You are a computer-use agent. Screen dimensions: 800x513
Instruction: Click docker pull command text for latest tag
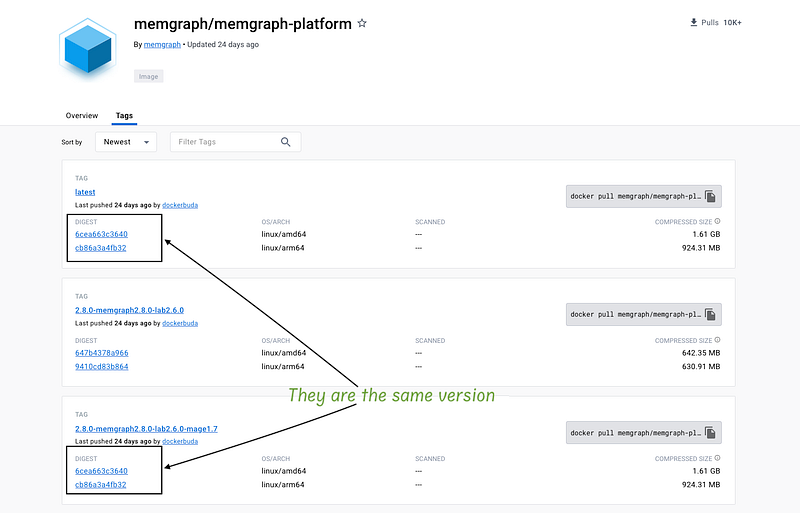[635, 197]
